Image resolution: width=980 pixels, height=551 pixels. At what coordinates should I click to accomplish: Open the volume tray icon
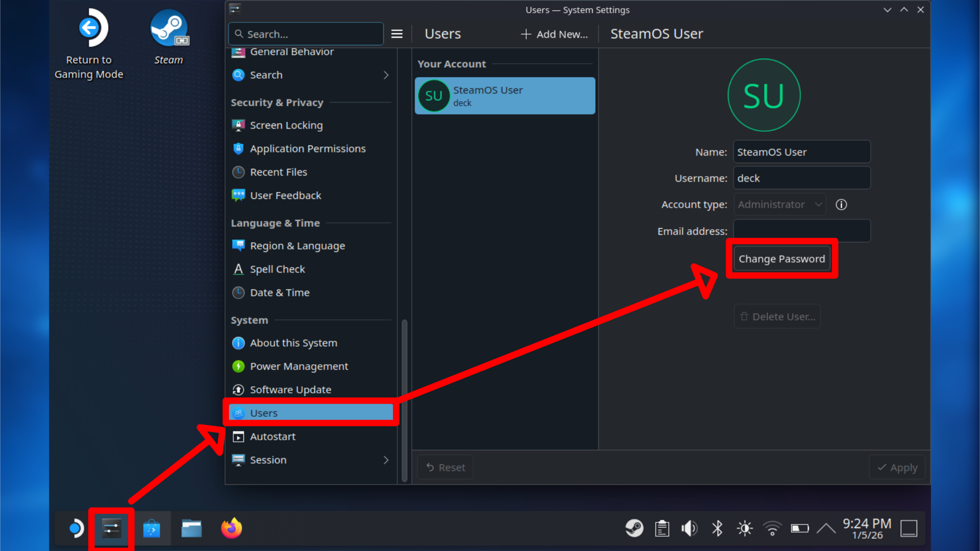pos(689,529)
